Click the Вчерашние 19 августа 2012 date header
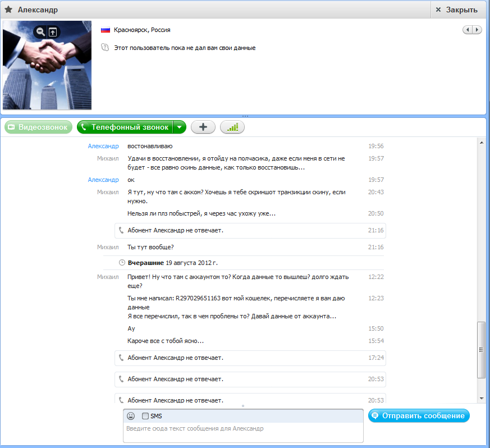490x448 pixels. coord(172,263)
